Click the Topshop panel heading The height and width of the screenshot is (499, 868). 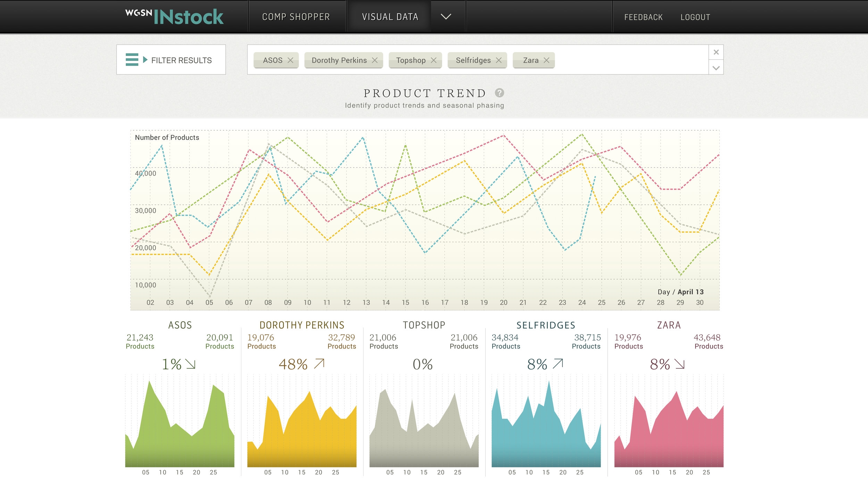click(424, 325)
